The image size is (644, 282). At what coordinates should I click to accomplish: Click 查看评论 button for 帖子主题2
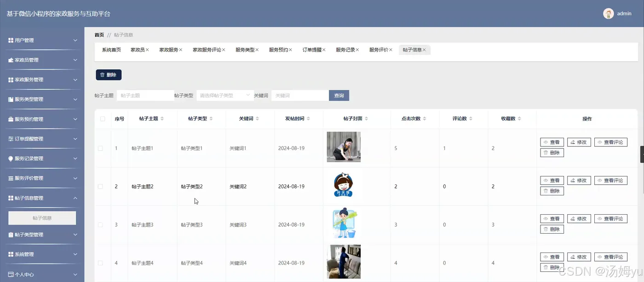[611, 181]
